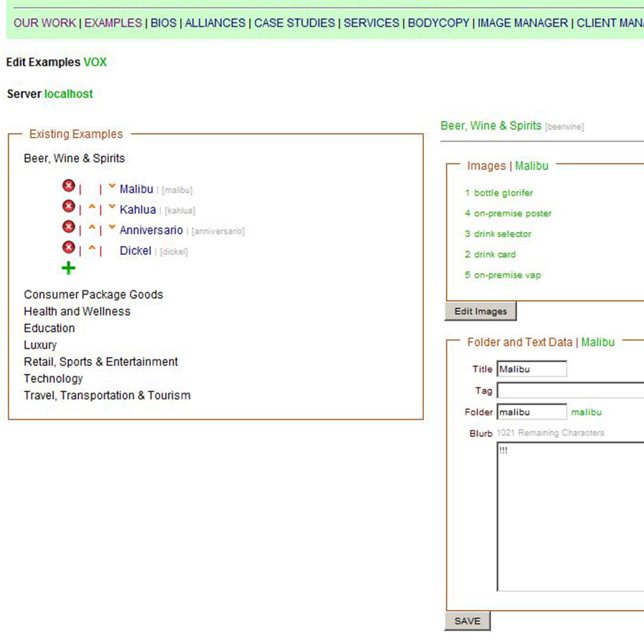644x644 pixels.
Task: Expand Travel, Transportation & Tourism category
Action: pos(107,396)
